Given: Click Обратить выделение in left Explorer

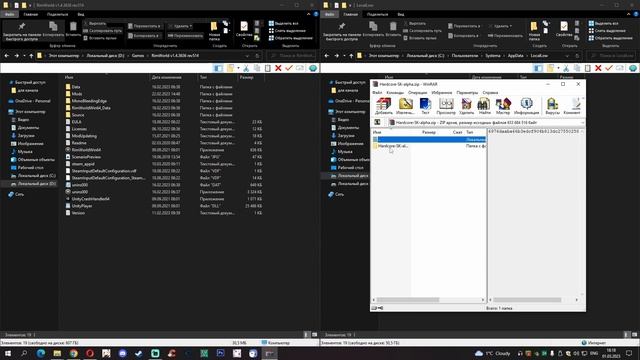Looking at the screenshot, I should [291, 38].
